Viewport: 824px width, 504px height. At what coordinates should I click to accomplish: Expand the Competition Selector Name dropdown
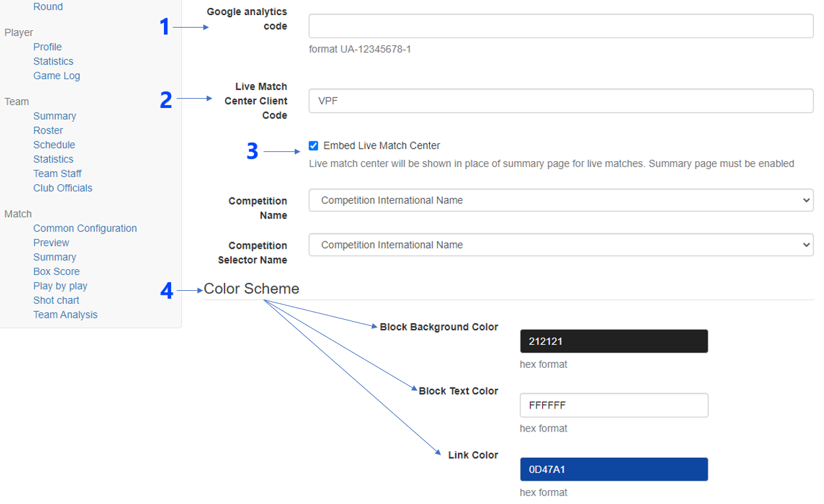561,245
